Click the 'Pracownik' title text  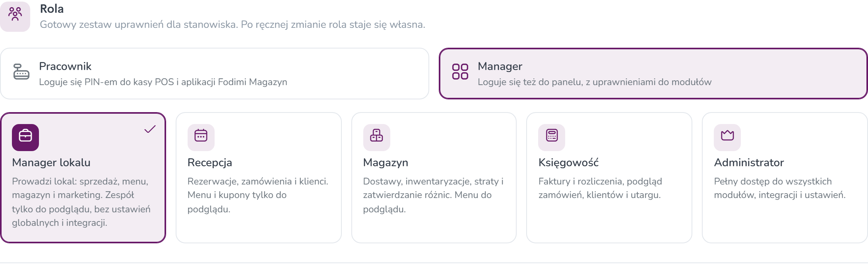[x=65, y=66]
